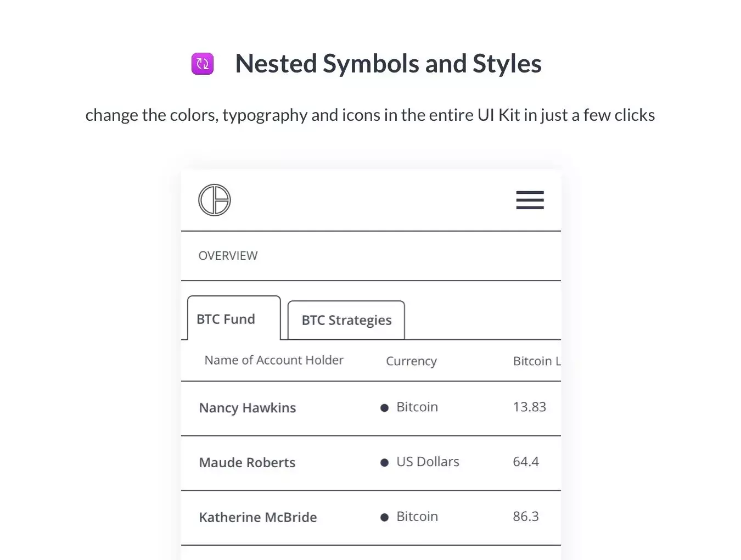Click the Bitcoin label in Nancy's row

click(417, 407)
